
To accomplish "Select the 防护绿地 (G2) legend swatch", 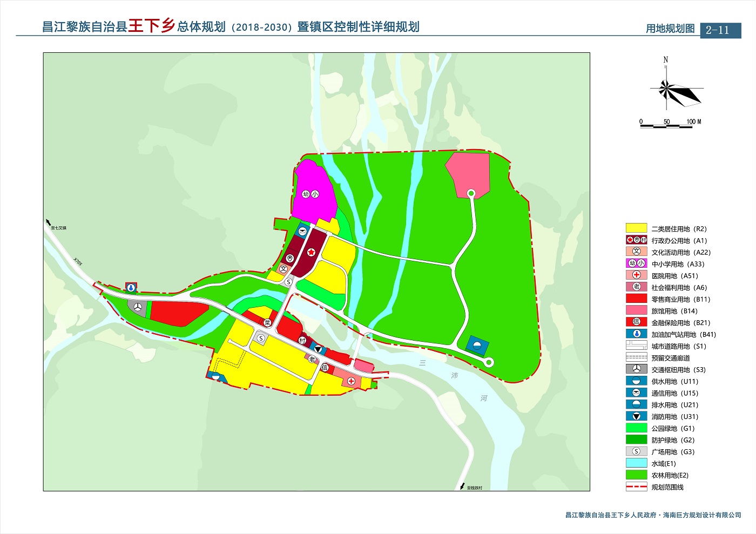I will click(636, 440).
